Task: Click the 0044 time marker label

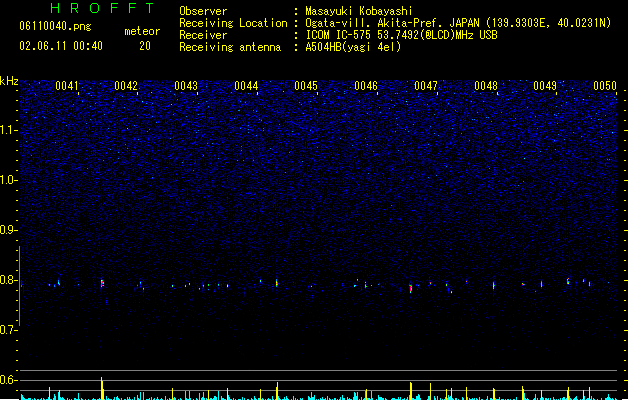Action: point(246,86)
